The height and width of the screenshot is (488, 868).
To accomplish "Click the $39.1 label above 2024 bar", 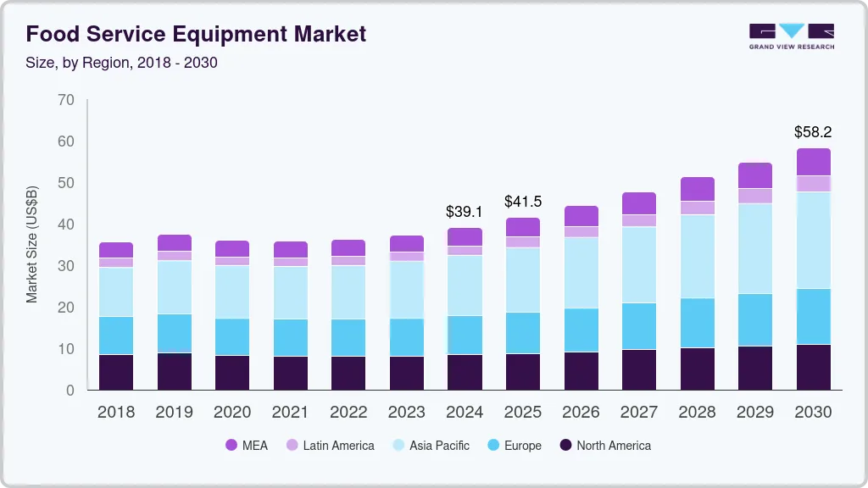I will [465, 212].
